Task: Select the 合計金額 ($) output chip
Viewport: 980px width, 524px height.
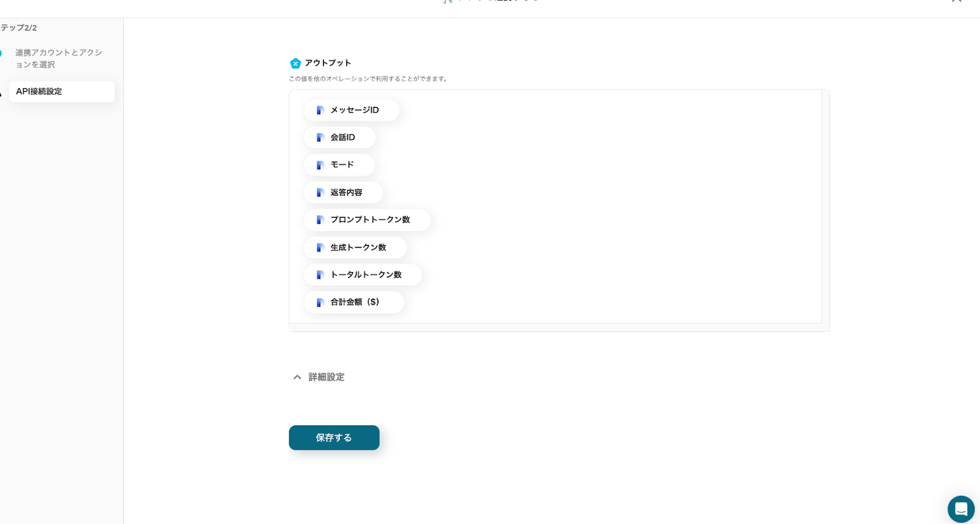Action: [355, 302]
